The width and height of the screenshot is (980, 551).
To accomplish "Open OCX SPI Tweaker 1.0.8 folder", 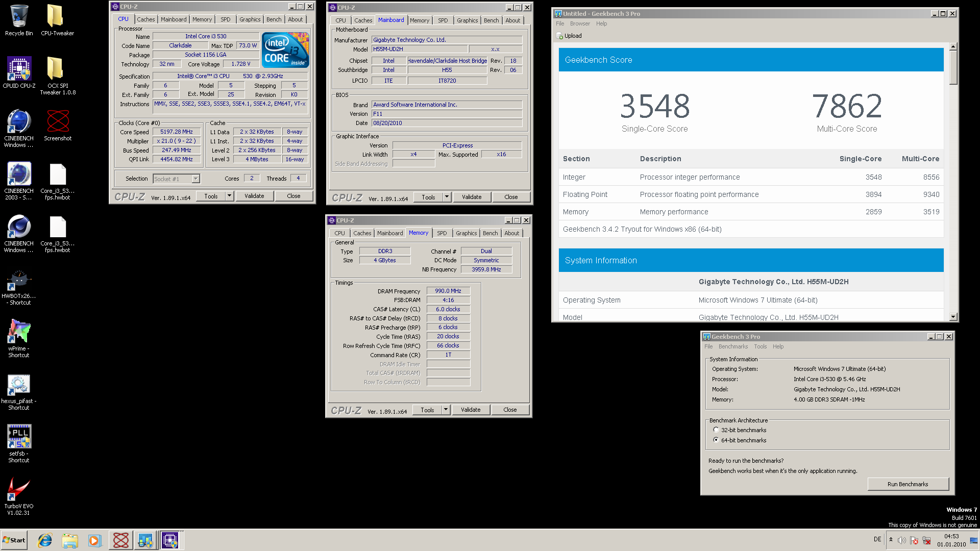I will [x=58, y=76].
